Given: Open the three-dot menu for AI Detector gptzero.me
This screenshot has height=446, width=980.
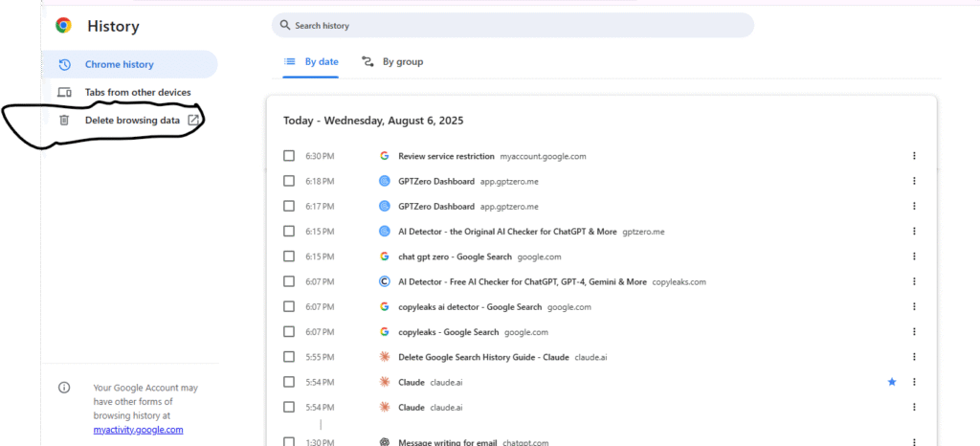Looking at the screenshot, I should tap(914, 231).
